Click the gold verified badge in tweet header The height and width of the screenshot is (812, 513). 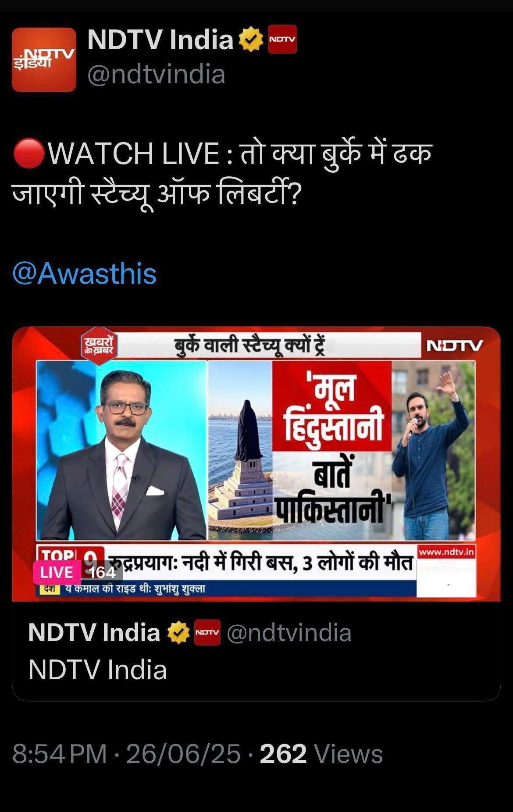[x=250, y=40]
